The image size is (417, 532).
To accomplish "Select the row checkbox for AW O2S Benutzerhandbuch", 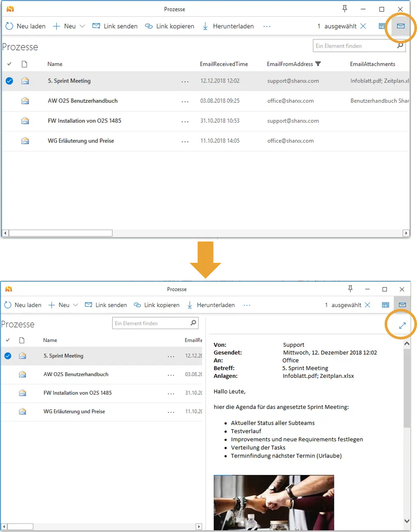I will click(9, 101).
